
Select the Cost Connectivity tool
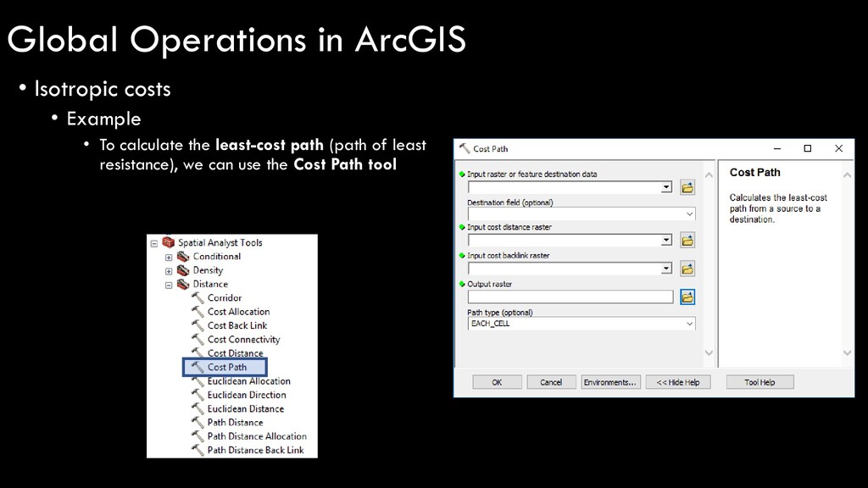[243, 339]
